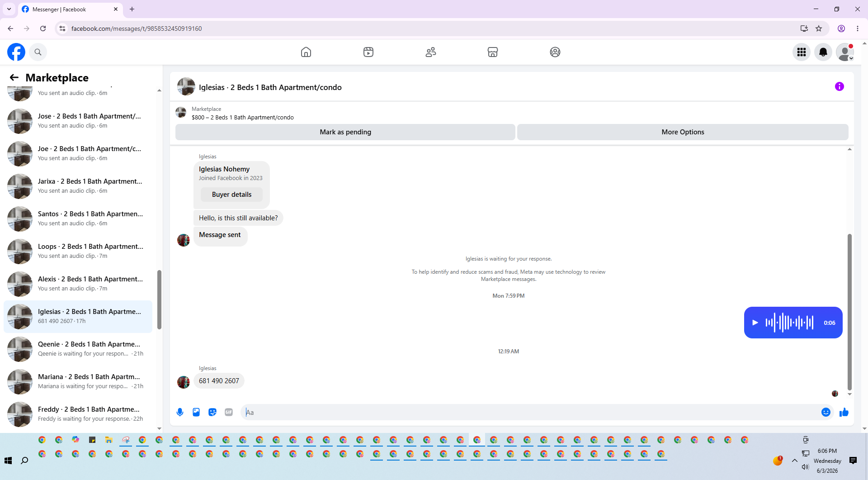Open the tab search dropdown arrow

9,9
